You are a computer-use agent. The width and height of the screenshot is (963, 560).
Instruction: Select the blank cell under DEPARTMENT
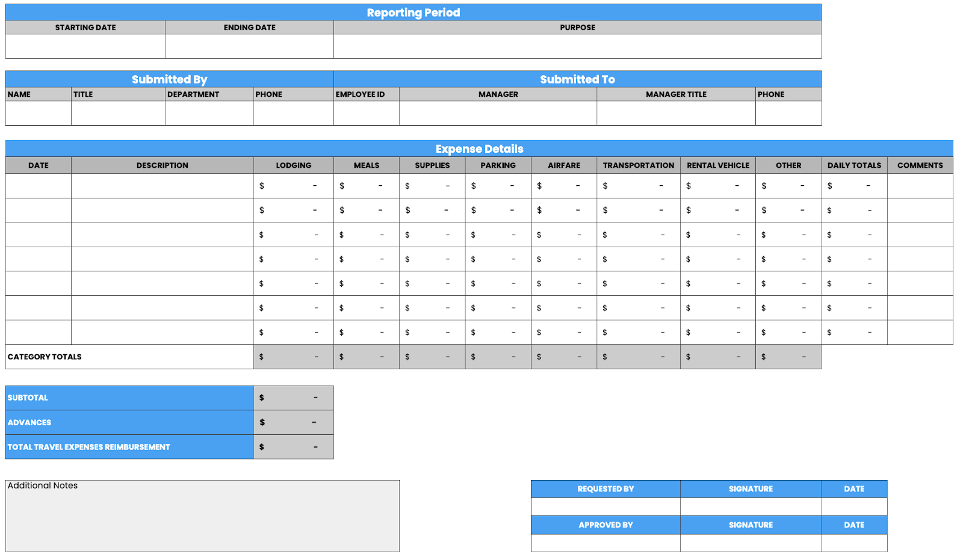(209, 113)
